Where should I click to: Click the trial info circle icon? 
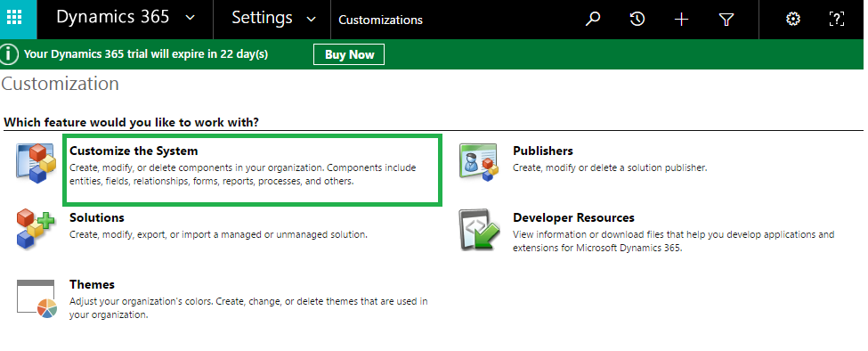[9, 55]
